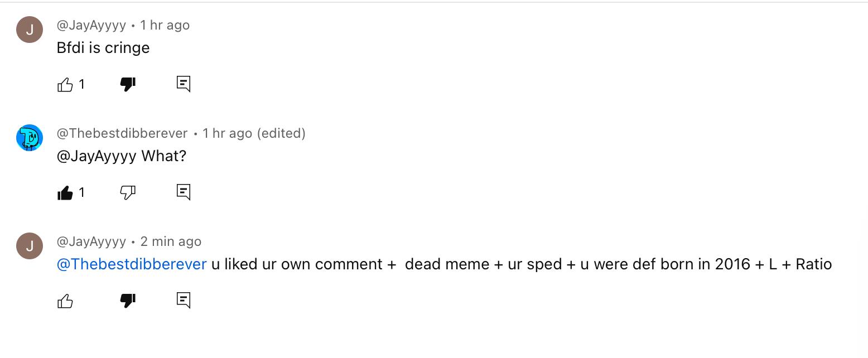Like the "L + Ratio" comment

[65, 301]
